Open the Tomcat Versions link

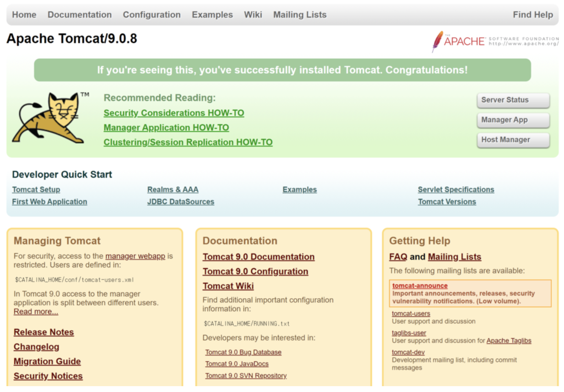coord(447,202)
